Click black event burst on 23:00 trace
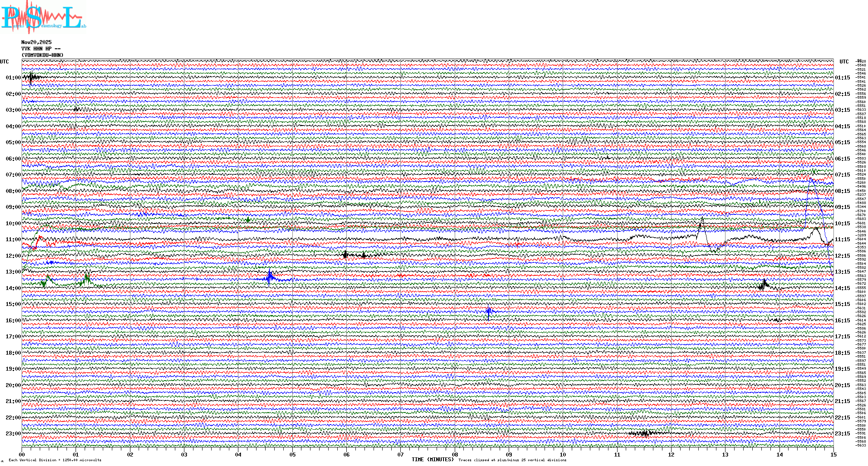This screenshot has height=466, width=868. tap(644, 433)
